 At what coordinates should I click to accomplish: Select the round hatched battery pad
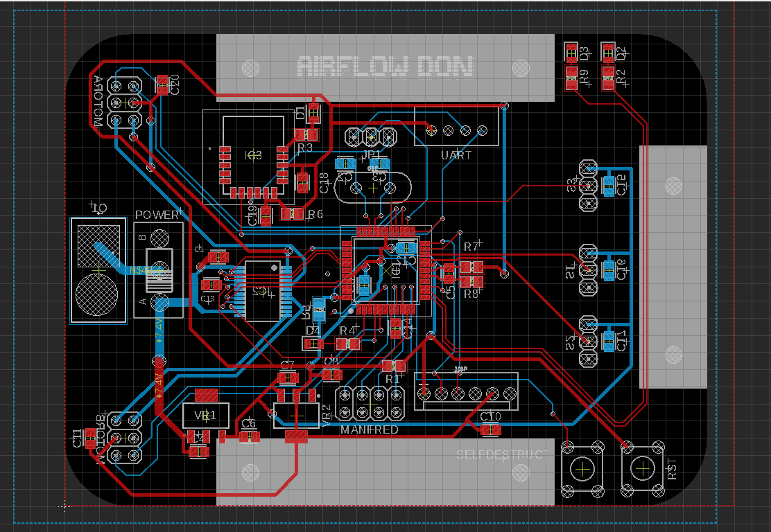pos(97,294)
